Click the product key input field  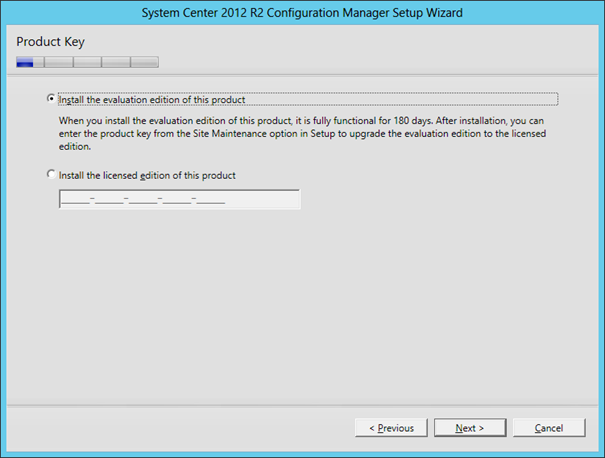coord(179,199)
